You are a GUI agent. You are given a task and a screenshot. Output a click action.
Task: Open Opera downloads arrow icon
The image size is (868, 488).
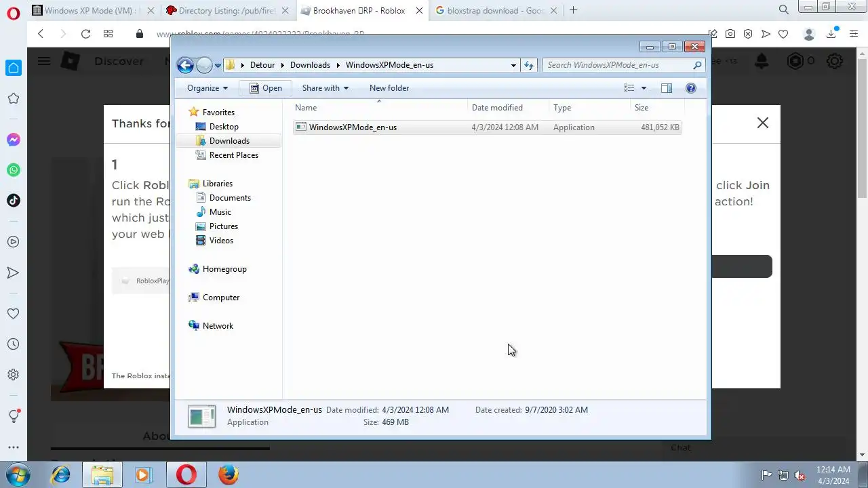(831, 34)
